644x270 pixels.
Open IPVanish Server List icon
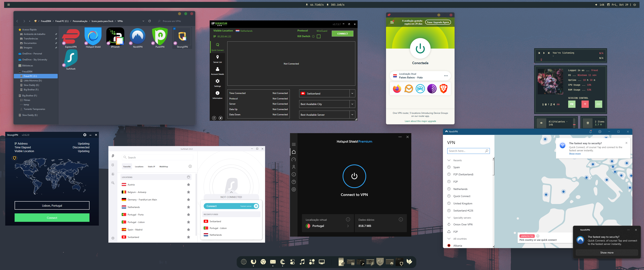coord(217,58)
